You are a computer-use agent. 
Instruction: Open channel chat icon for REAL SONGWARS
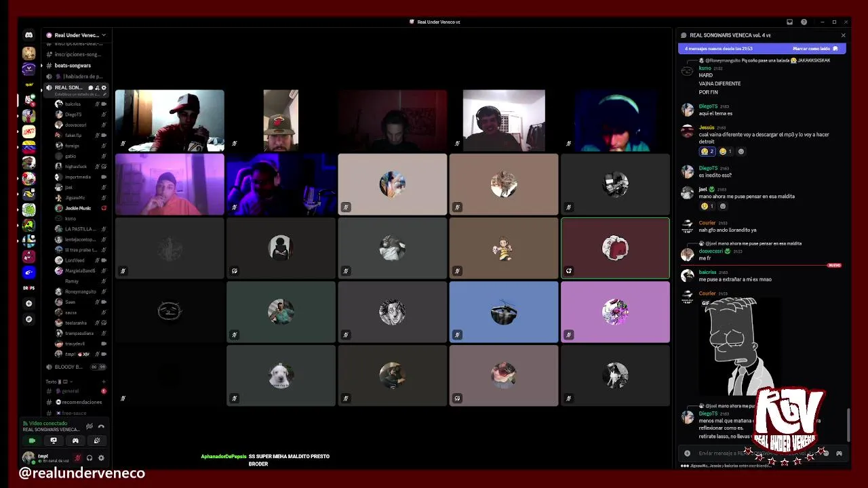click(90, 87)
